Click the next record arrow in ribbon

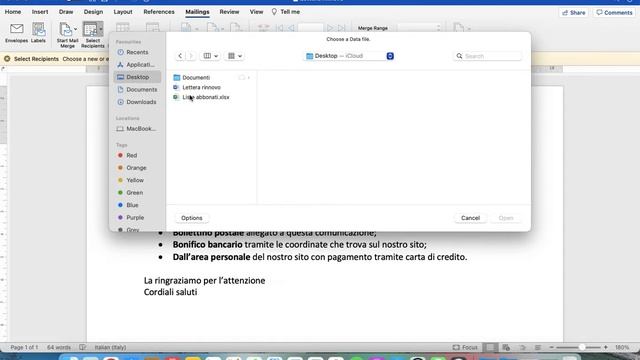330,28
